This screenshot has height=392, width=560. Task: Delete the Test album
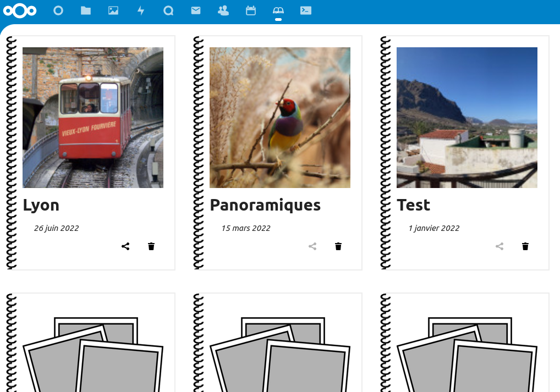pos(525,246)
